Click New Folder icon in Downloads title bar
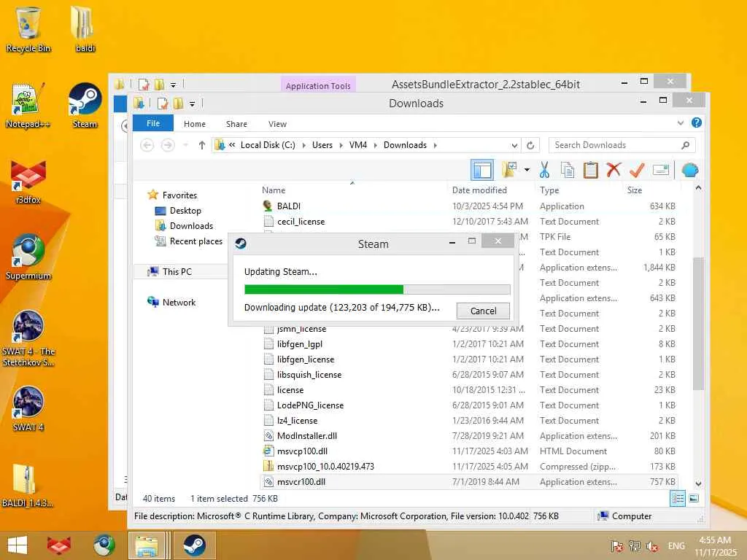Screen dimensions: 747x560 coord(178,104)
